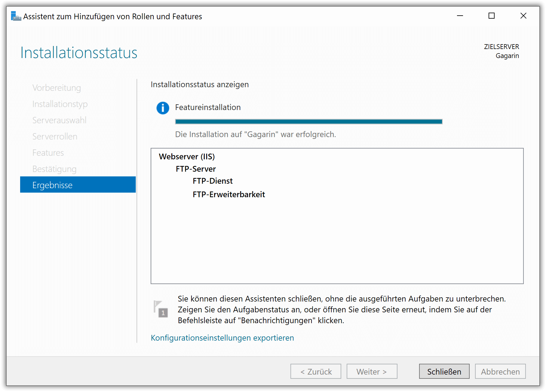Viewport: 546px width, 392px height.
Task: Select FTP-Server in results list
Action: coord(196,169)
